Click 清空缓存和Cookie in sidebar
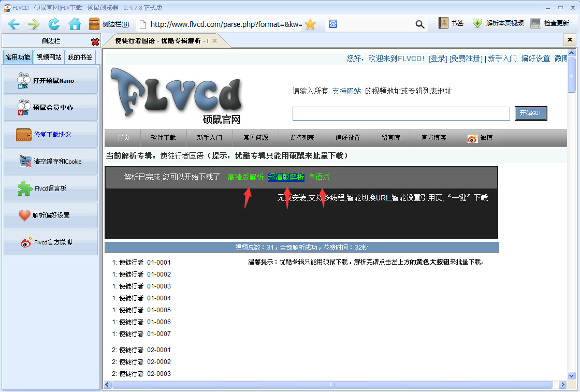The image size is (580, 392). pos(51,162)
